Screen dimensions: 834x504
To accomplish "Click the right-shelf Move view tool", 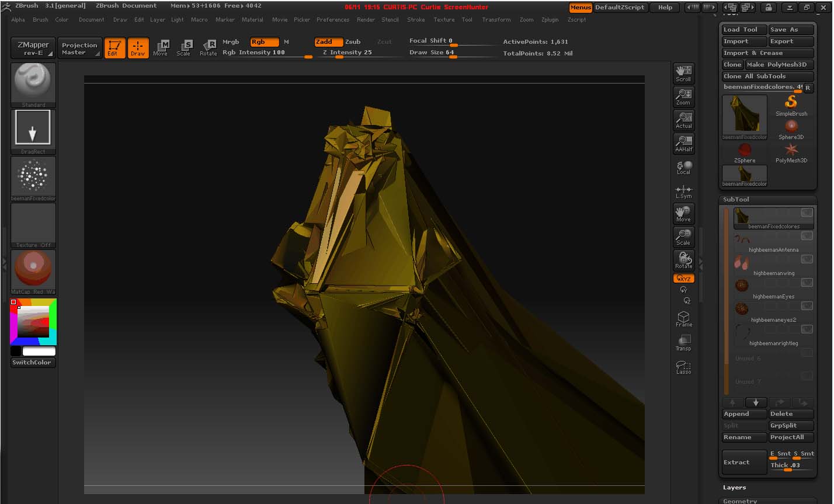I will click(x=683, y=213).
